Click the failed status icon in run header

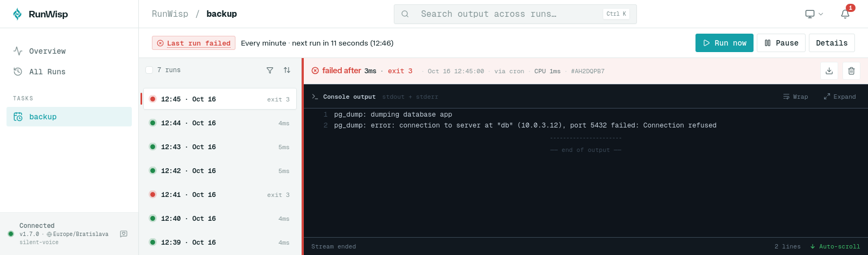(x=315, y=71)
